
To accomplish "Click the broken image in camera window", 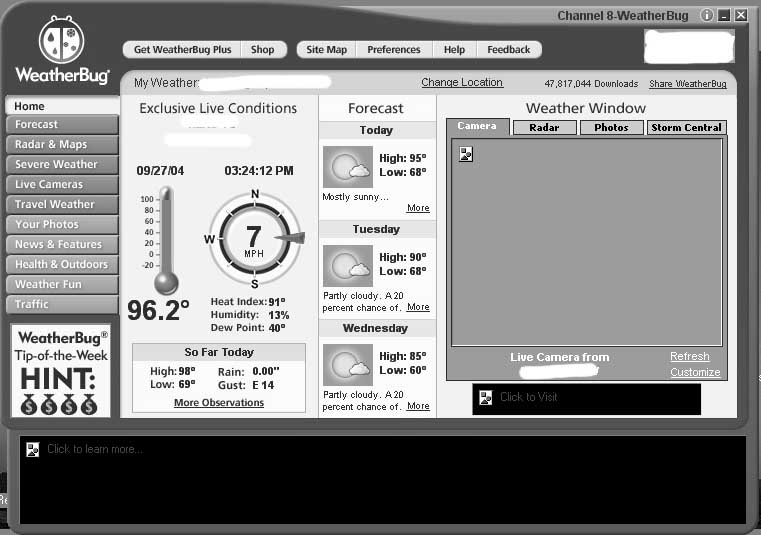I will (466, 153).
